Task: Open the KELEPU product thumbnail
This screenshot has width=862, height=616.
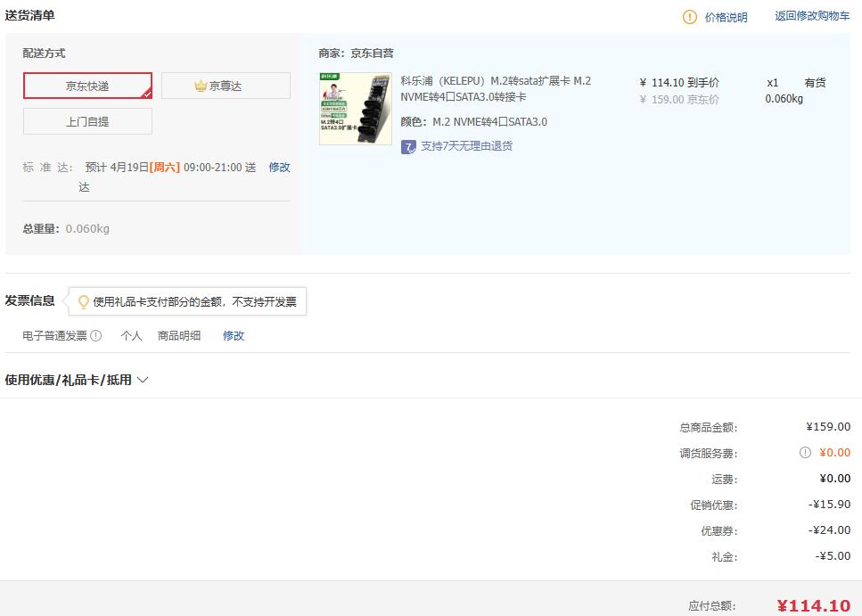Action: [356, 109]
